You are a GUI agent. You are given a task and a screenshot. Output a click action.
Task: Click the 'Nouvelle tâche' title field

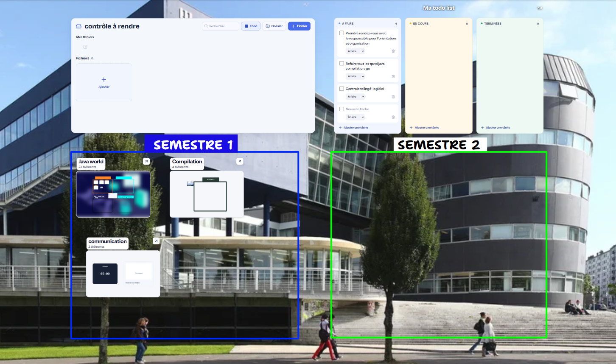357,109
